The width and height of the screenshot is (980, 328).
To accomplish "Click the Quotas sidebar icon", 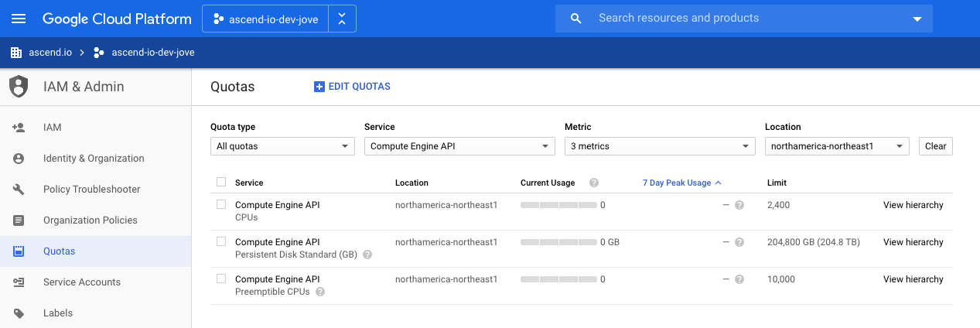I will [x=19, y=251].
